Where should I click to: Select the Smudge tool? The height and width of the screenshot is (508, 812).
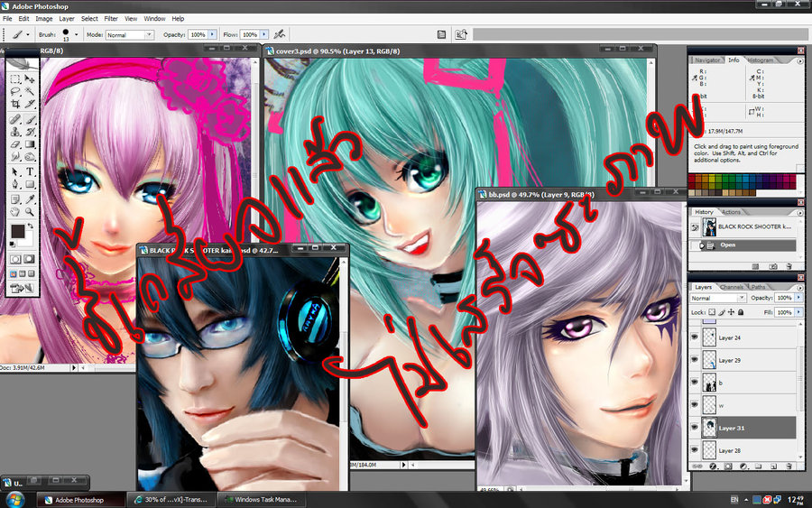coord(15,156)
